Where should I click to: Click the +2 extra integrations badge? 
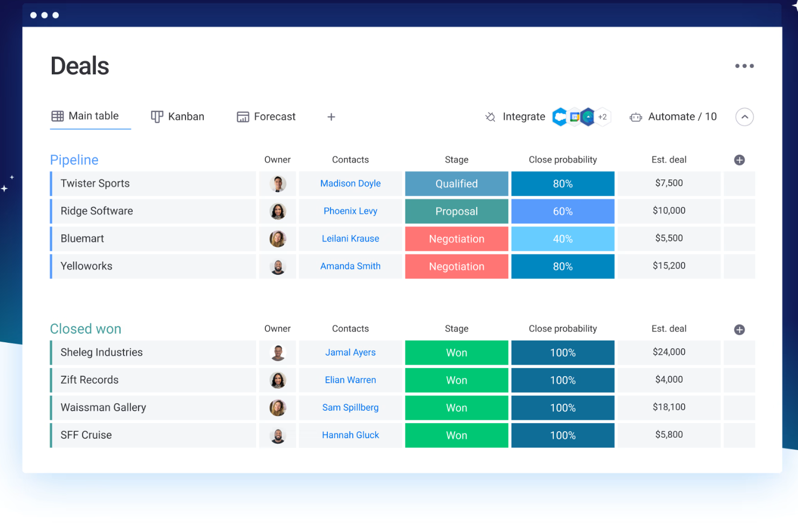(x=602, y=117)
